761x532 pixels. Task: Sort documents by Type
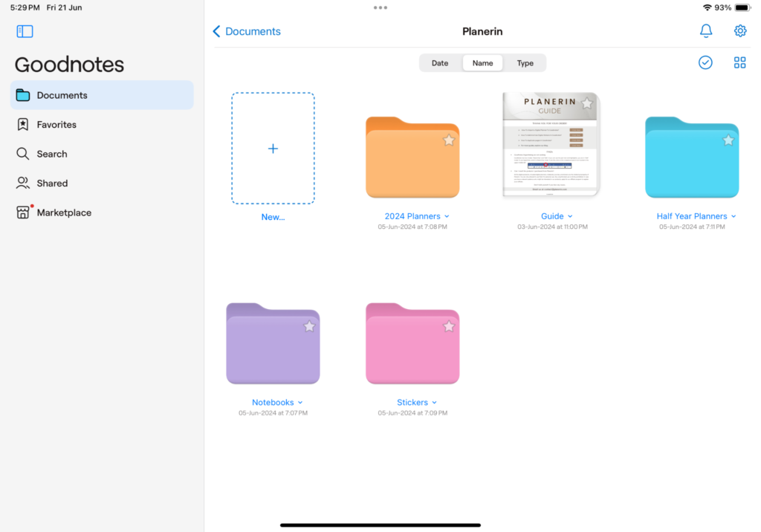click(x=525, y=63)
